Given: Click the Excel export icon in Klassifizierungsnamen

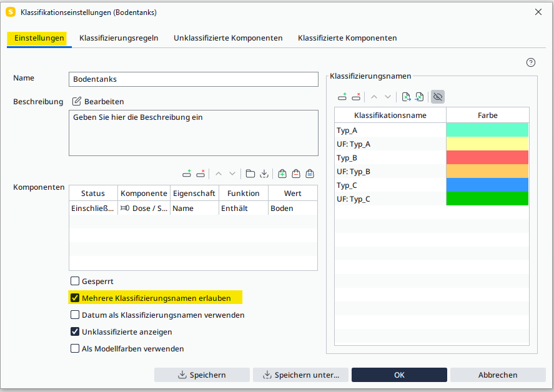Looking at the screenshot, I should [x=406, y=97].
